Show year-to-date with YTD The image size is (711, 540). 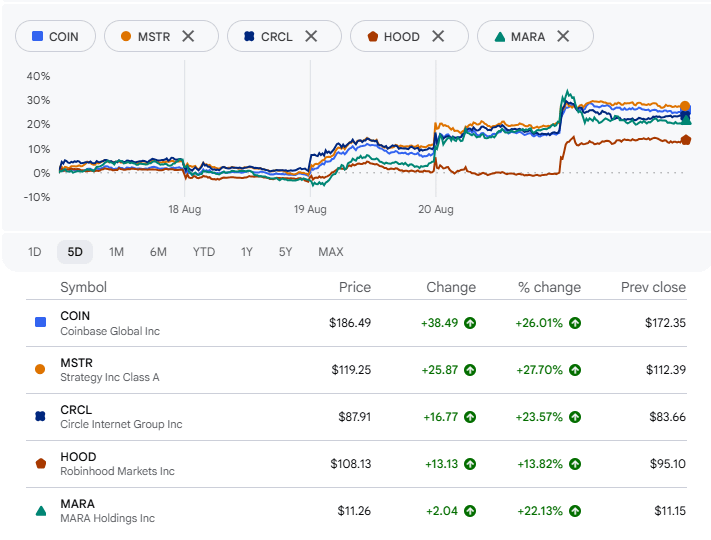(x=204, y=252)
